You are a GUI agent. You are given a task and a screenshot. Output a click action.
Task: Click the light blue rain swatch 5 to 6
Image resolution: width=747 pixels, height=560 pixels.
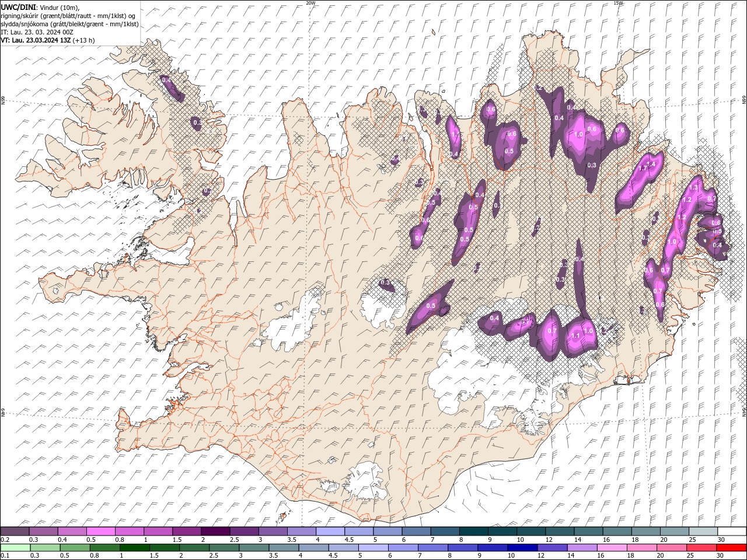click(373, 548)
